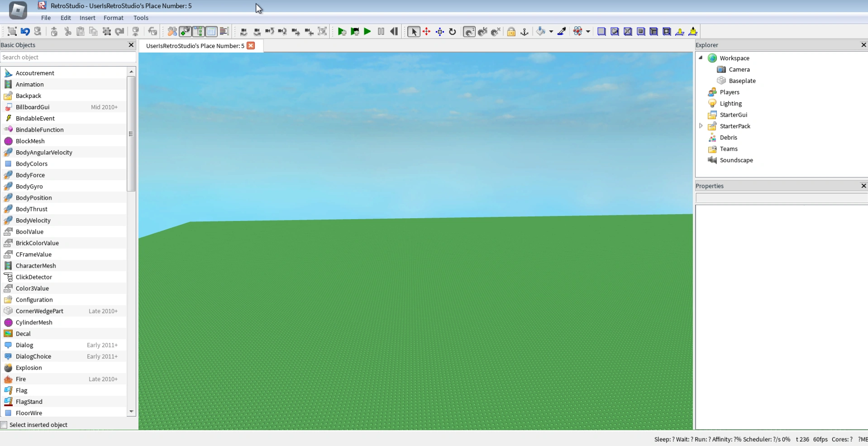
Task: Open the settings wrench and screwdriver icon
Action: [x=172, y=31]
